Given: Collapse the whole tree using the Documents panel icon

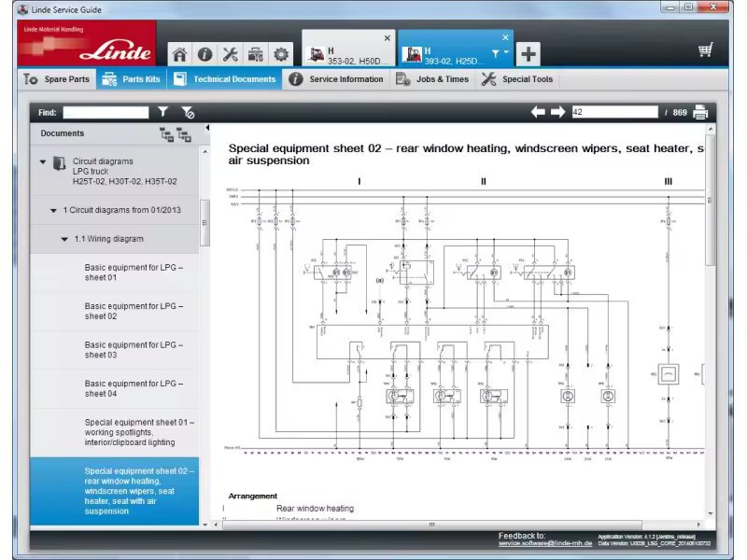Looking at the screenshot, I should pos(166,134).
